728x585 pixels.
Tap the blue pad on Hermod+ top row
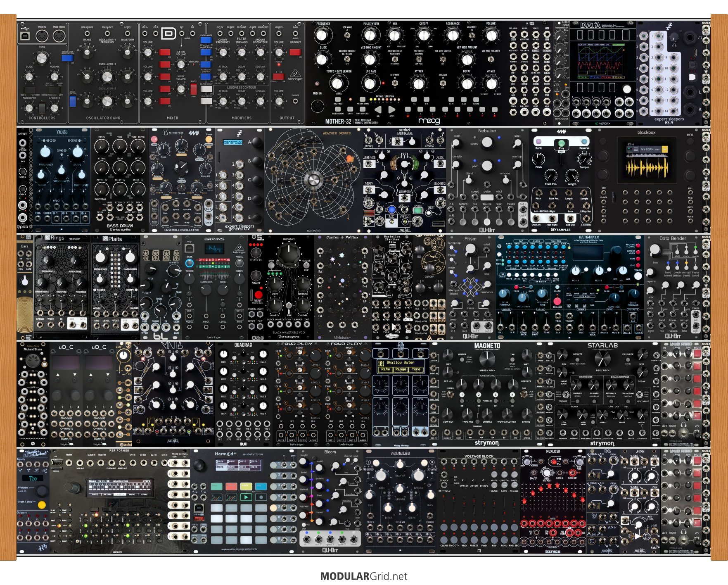(261, 486)
